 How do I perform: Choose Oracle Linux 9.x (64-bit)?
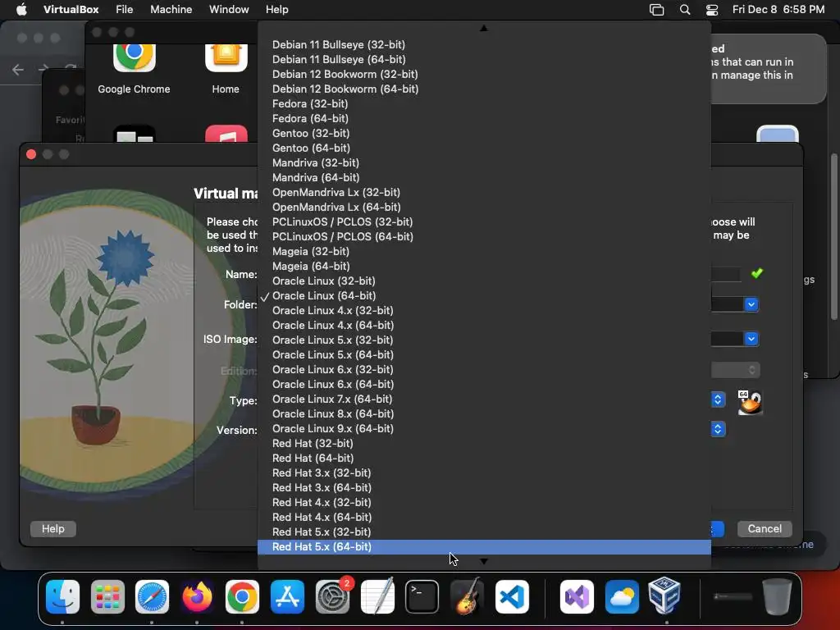point(484,428)
